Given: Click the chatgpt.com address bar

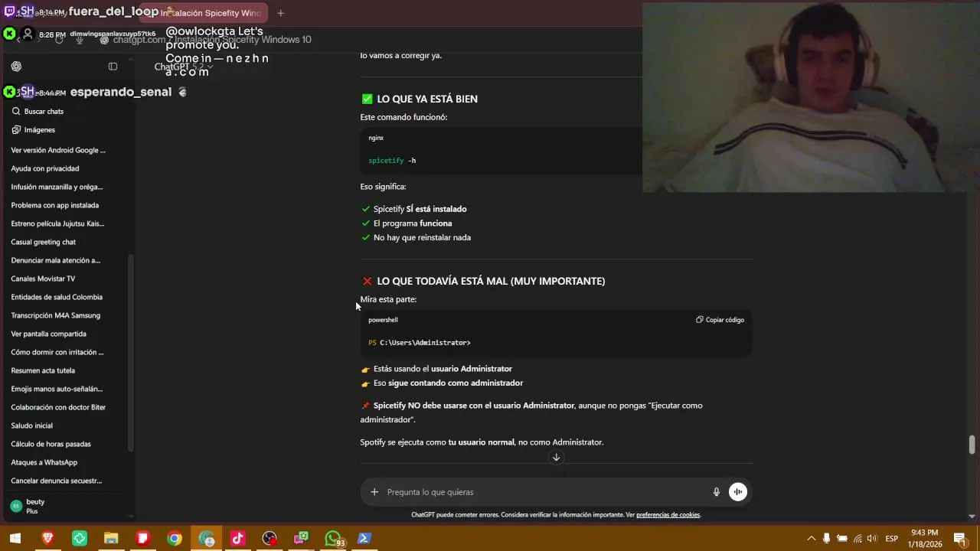Looking at the screenshot, I should [212, 40].
